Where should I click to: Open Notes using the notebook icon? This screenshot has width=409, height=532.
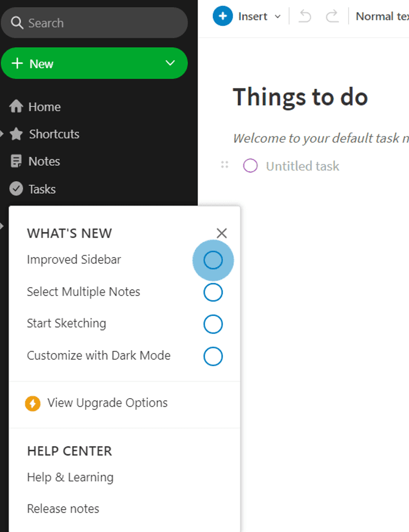click(15, 161)
